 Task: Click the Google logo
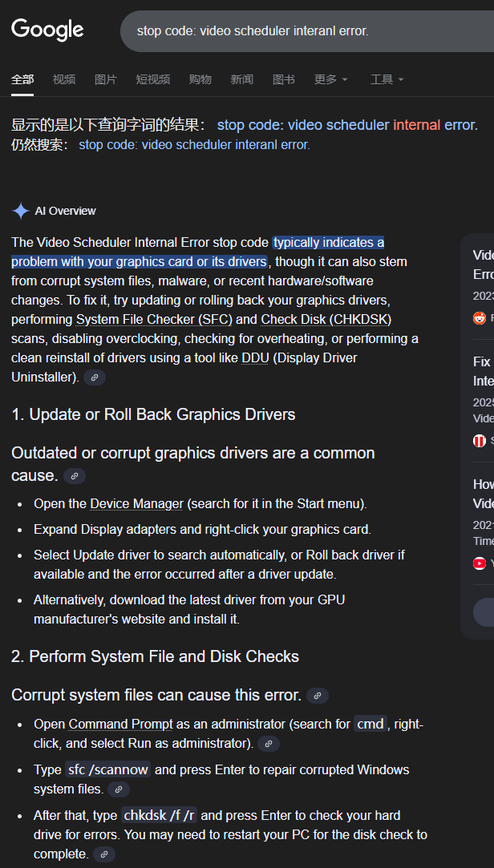(47, 30)
